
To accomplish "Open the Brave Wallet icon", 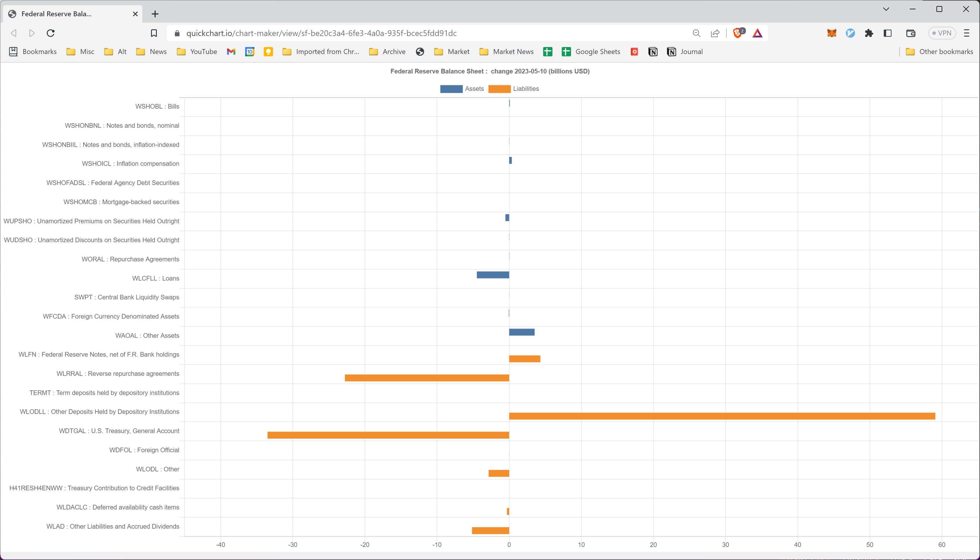I will click(x=910, y=33).
